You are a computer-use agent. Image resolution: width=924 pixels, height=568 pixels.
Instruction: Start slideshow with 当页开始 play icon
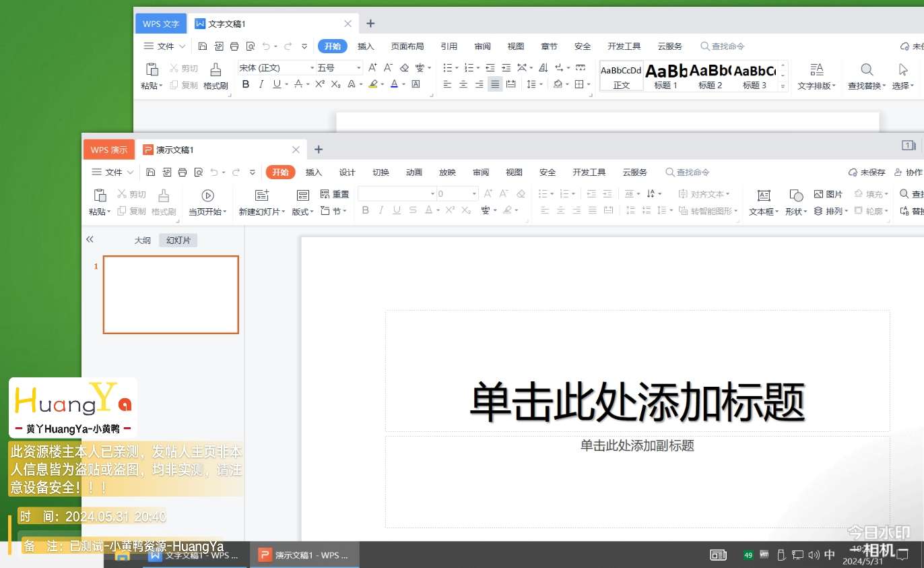tap(207, 195)
